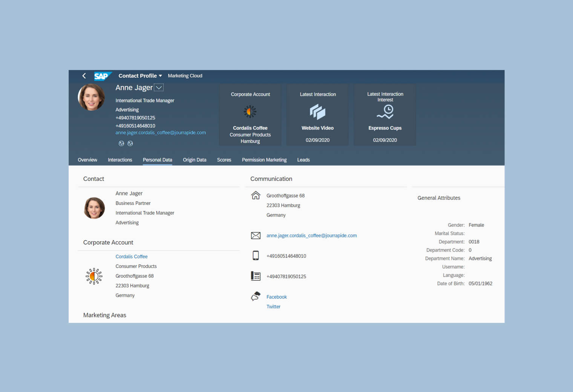Click the Twitter link in Communication

point(273,306)
